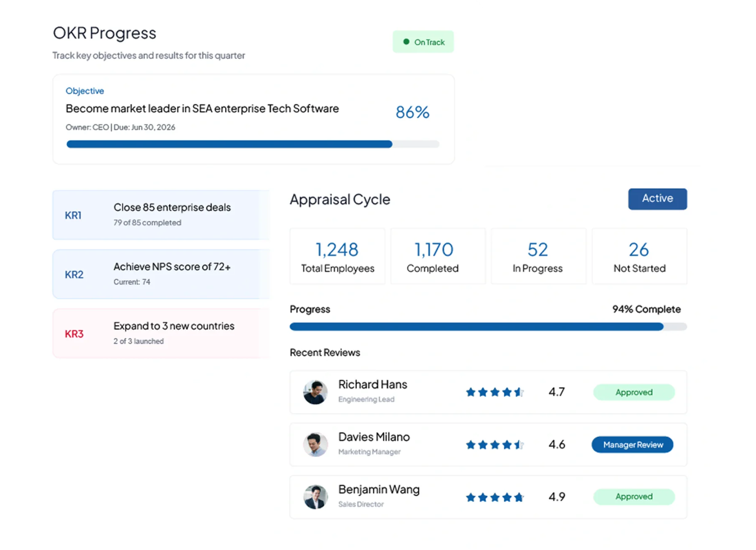756x550 pixels.
Task: Click the star rating for Benjamin Wang
Action: click(x=495, y=497)
